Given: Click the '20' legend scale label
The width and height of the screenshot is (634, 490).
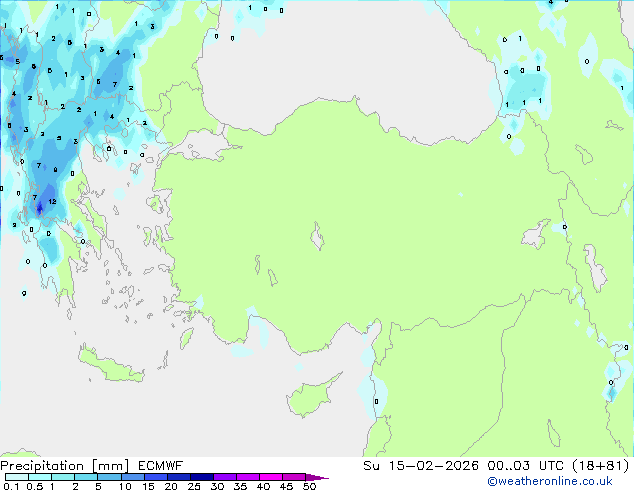Looking at the screenshot, I should click(171, 486).
